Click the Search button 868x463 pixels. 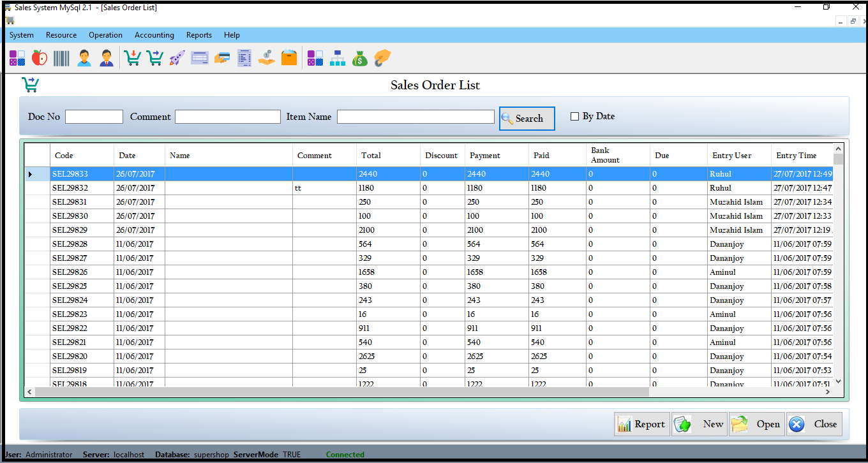coord(527,119)
